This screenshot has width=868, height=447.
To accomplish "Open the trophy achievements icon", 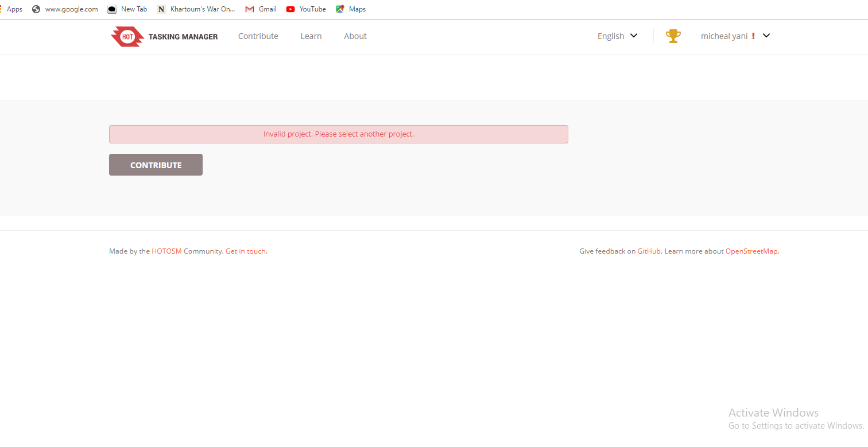I will [673, 36].
